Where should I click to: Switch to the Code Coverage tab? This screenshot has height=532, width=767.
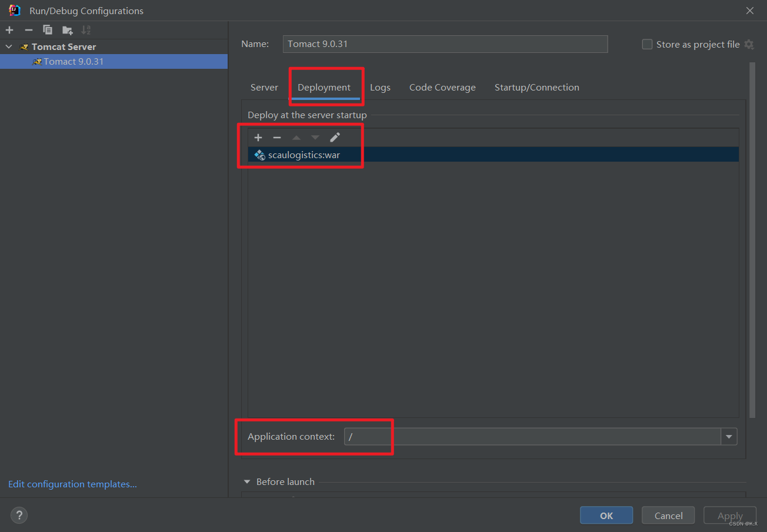(442, 87)
